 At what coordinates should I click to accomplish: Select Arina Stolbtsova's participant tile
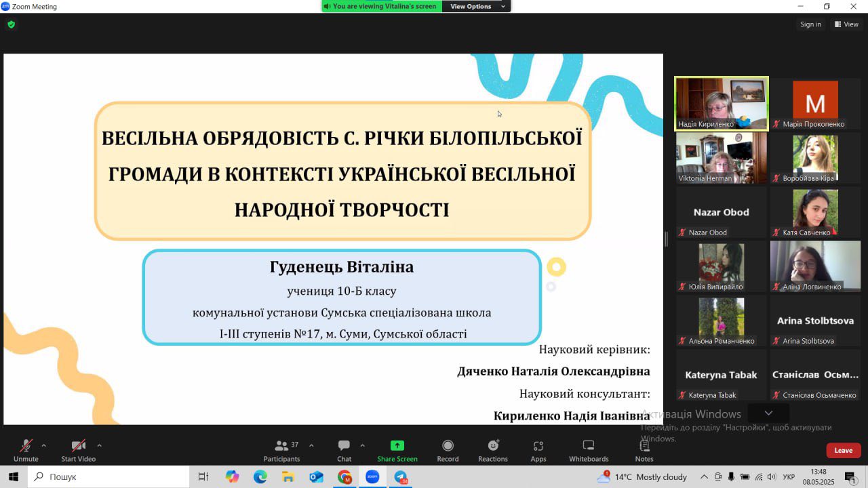pyautogui.click(x=815, y=320)
